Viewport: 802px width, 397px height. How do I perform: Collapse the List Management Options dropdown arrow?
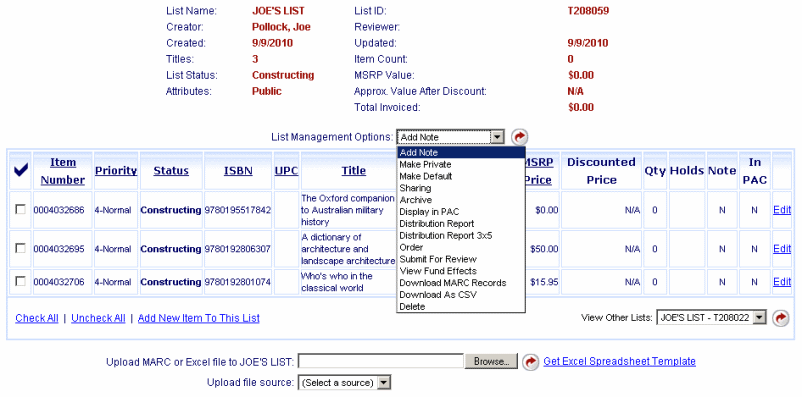point(497,137)
